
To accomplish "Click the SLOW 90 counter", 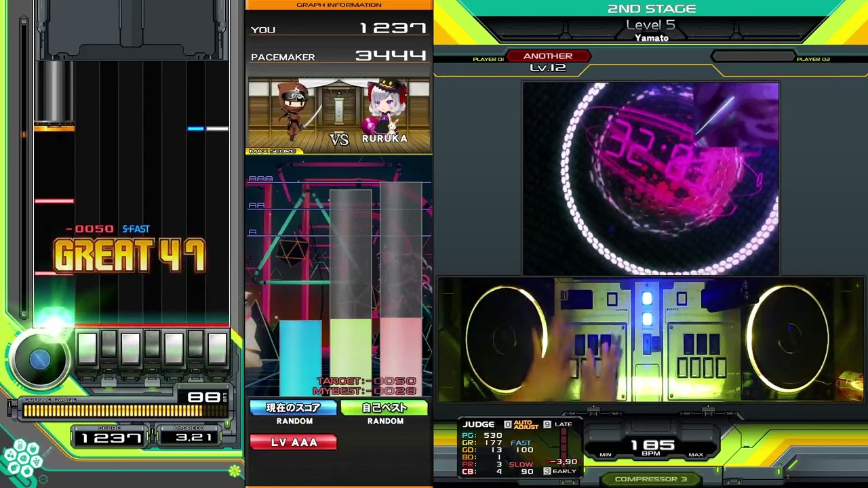I will coord(521,468).
